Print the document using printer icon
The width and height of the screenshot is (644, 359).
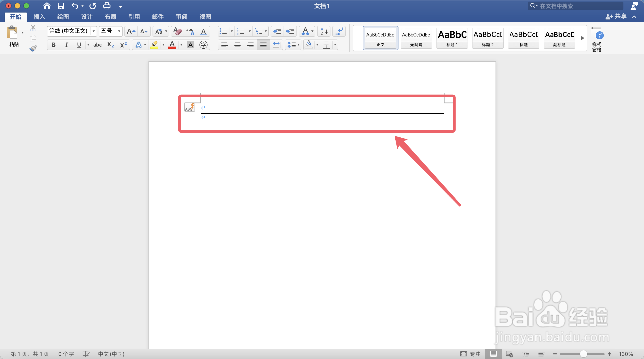point(107,6)
